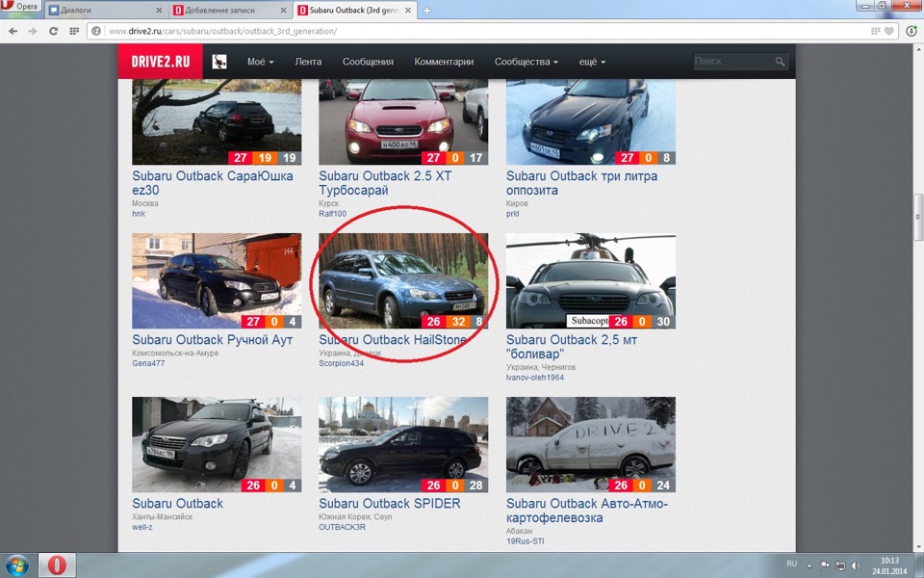Open Subaru Outback СараЮшка ez30 link
The image size is (924, 578).
[x=212, y=183]
